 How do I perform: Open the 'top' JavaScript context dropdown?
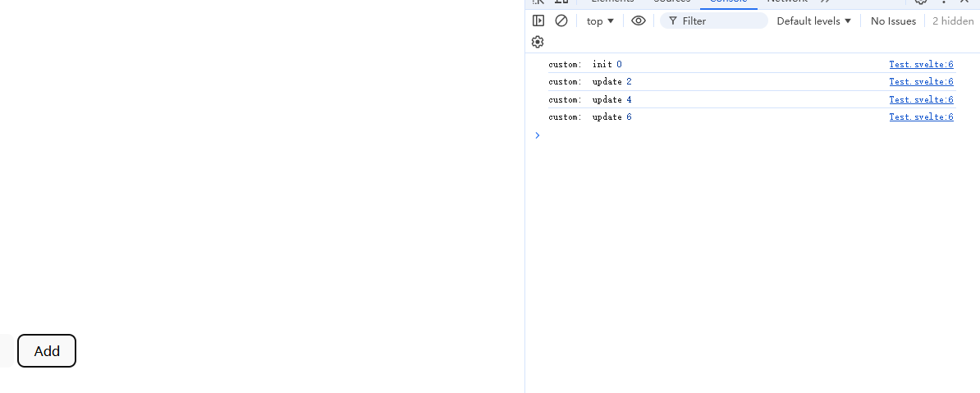pyautogui.click(x=600, y=21)
